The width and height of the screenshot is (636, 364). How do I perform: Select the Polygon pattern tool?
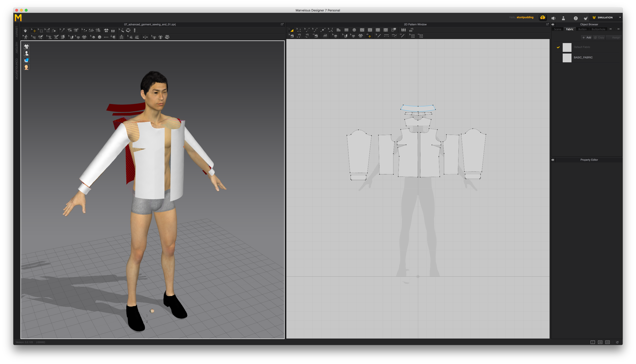(x=338, y=30)
